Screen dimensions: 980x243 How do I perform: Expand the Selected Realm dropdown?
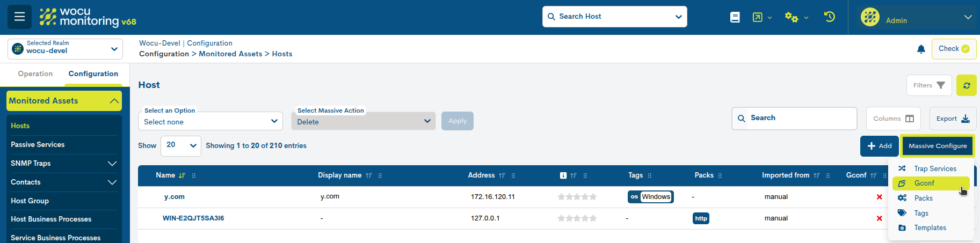(65, 49)
